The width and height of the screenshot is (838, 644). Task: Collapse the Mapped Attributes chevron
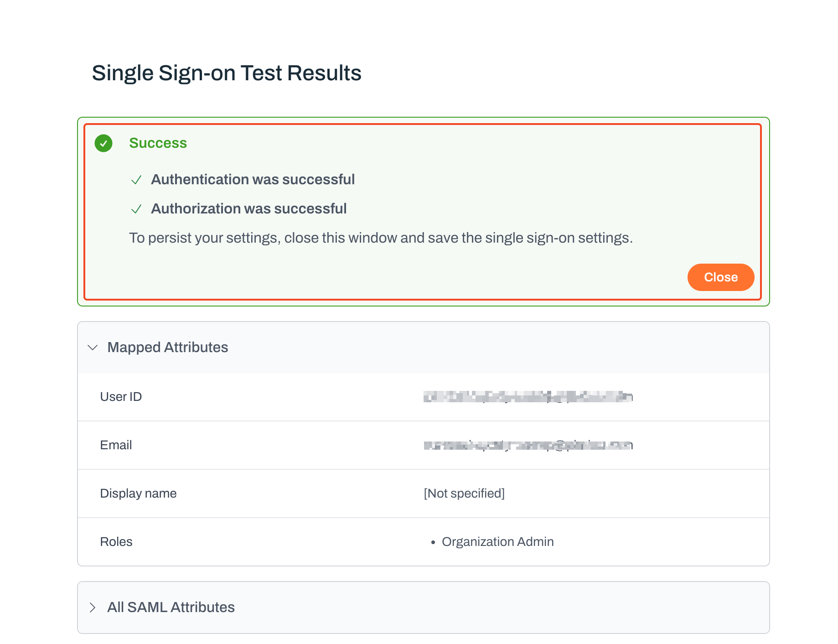pos(93,348)
